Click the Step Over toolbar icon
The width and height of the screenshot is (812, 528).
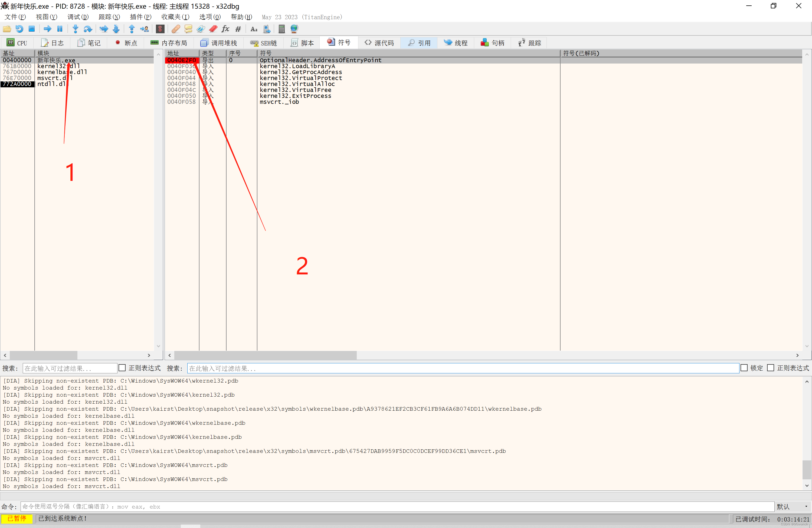[x=88, y=29]
